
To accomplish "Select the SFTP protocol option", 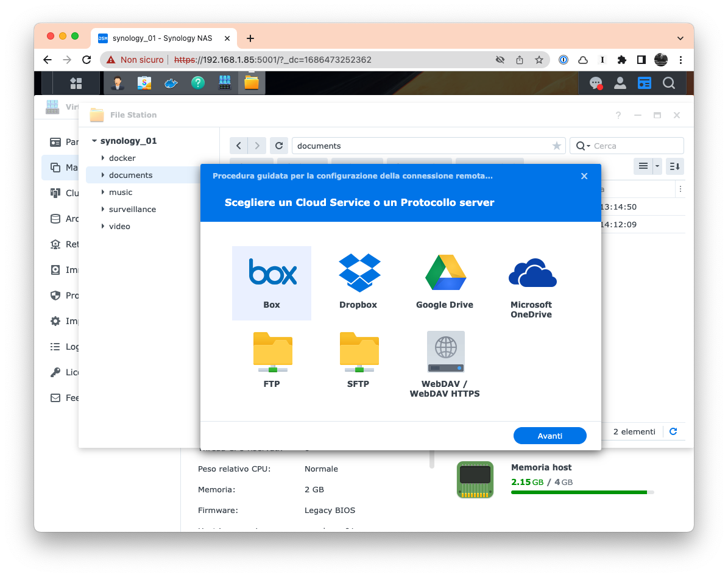I will (x=358, y=361).
